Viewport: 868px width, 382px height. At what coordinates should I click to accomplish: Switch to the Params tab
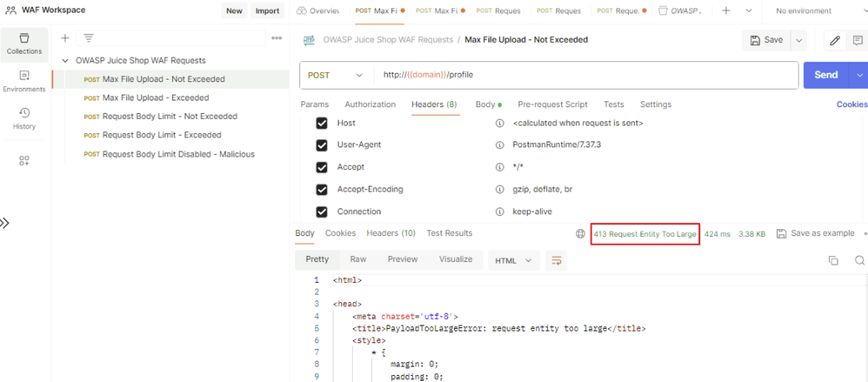tap(315, 104)
